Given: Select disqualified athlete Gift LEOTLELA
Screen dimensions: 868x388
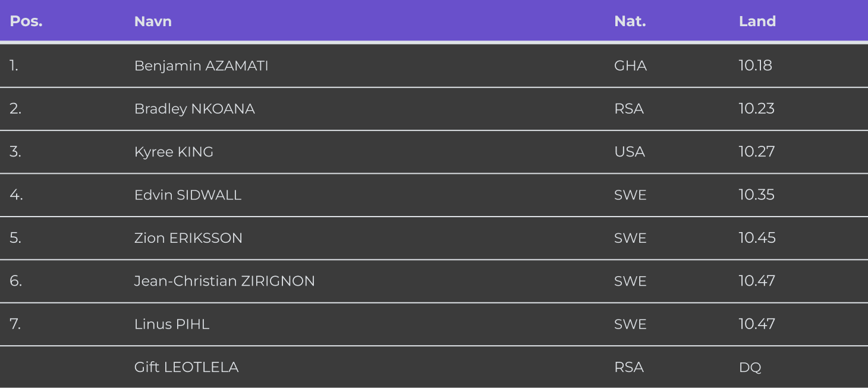Looking at the screenshot, I should tap(186, 367).
